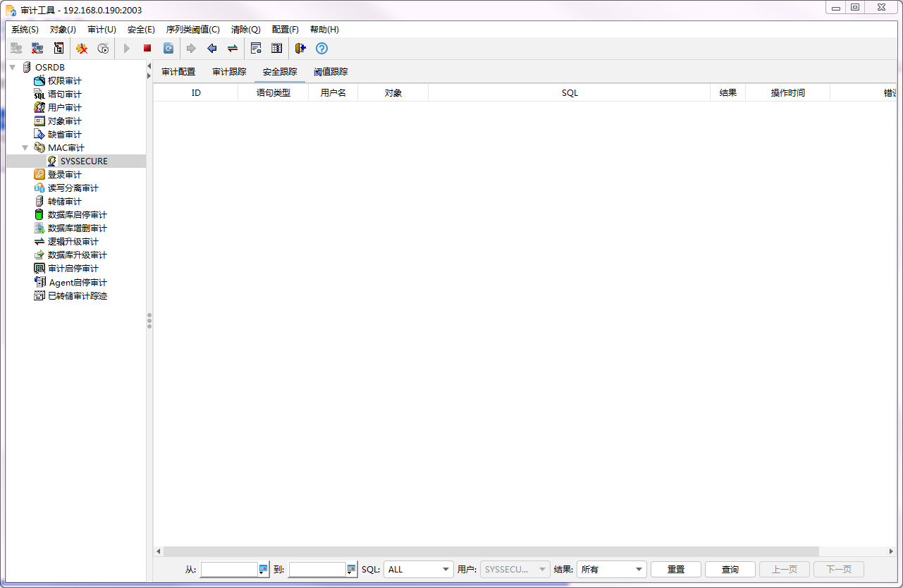
Task: Open the SQL type dropdown showing ALL
Action: click(x=418, y=569)
